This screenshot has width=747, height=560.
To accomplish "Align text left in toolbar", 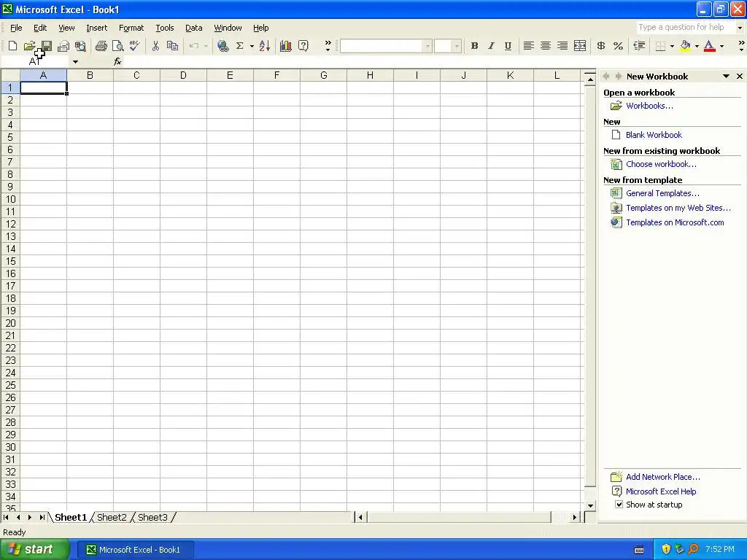I will (528, 46).
